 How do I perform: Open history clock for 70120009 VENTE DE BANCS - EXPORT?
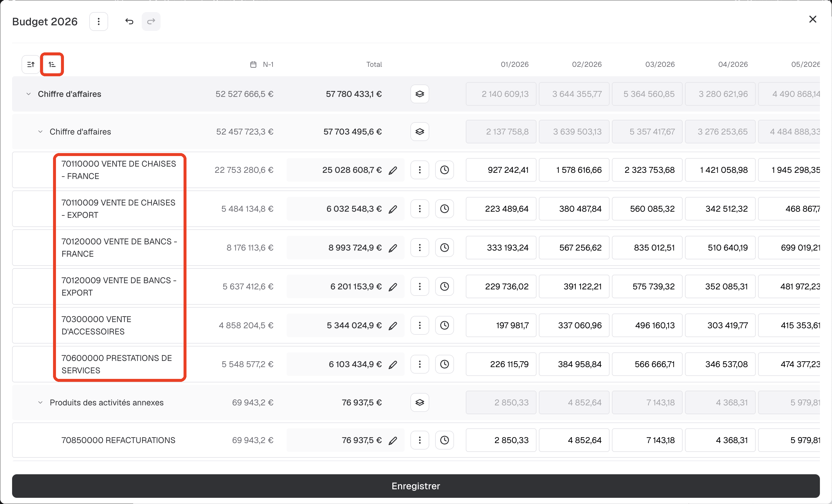[x=444, y=286]
